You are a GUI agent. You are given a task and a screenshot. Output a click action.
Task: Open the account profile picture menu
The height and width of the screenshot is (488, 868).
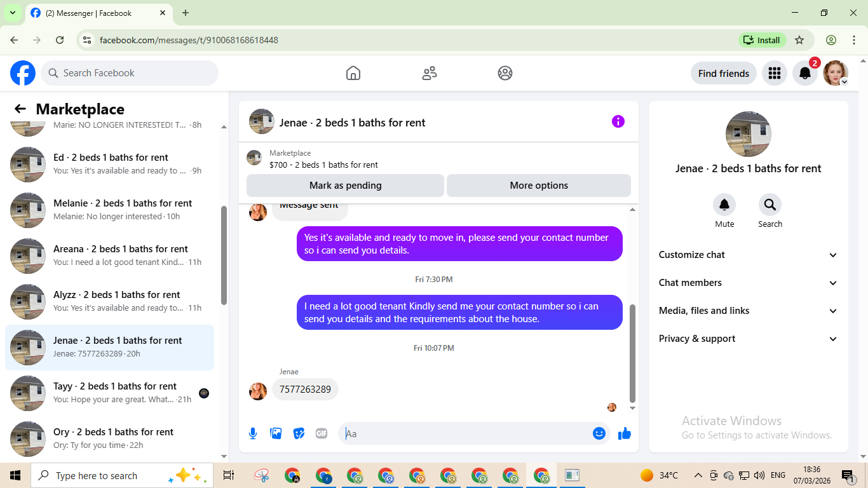pos(836,73)
